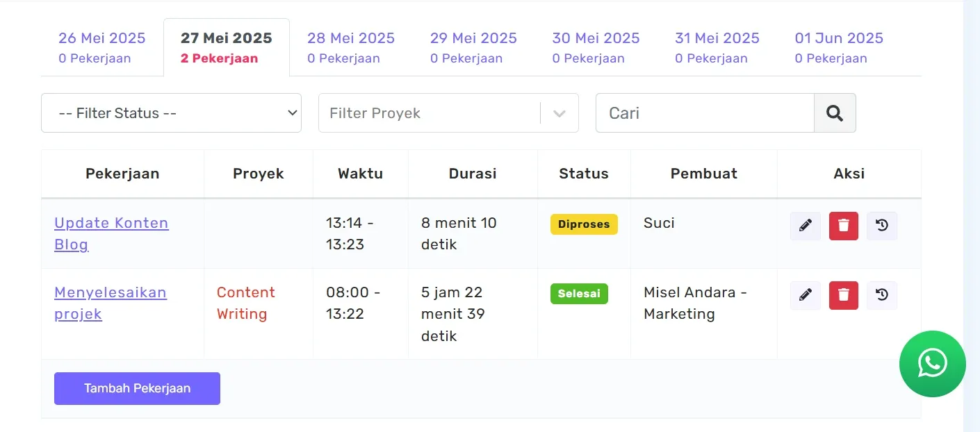View history of Menyelesaikan projek job
Screen dimensions: 980x432
point(882,296)
